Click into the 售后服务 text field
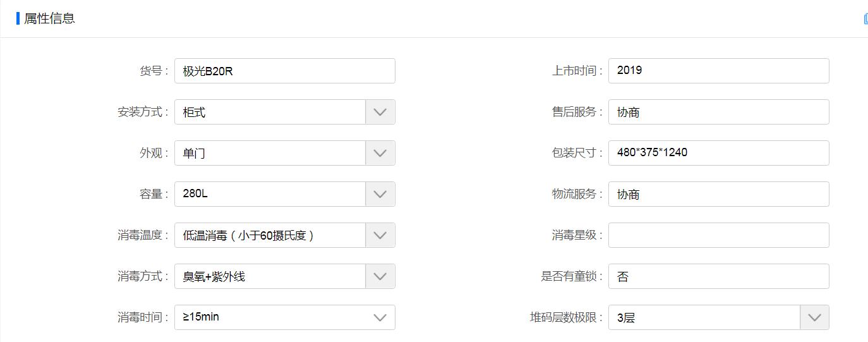 [718, 112]
